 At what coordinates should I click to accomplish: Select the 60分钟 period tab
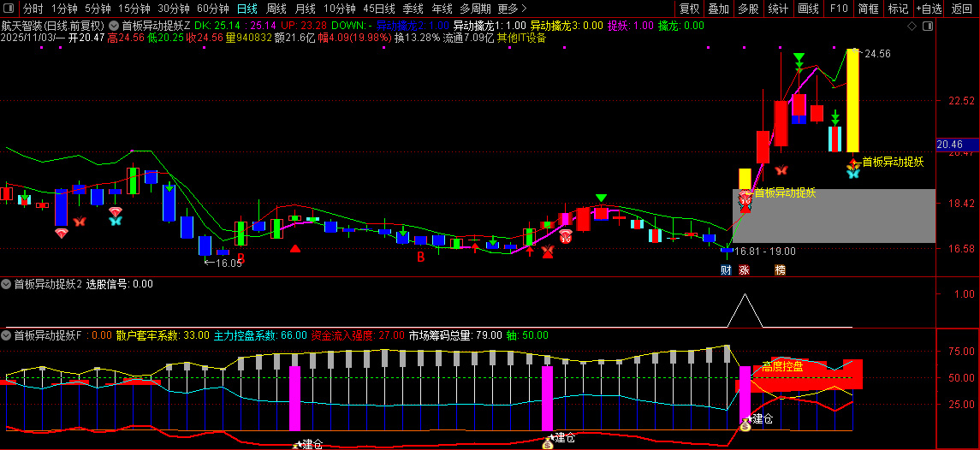point(212,9)
